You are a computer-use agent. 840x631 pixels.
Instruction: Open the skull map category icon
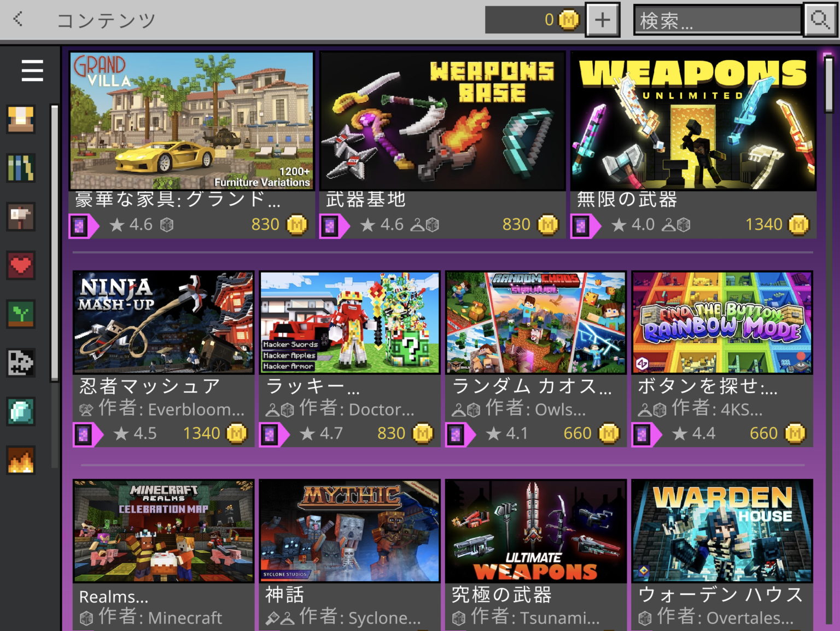pyautogui.click(x=20, y=363)
